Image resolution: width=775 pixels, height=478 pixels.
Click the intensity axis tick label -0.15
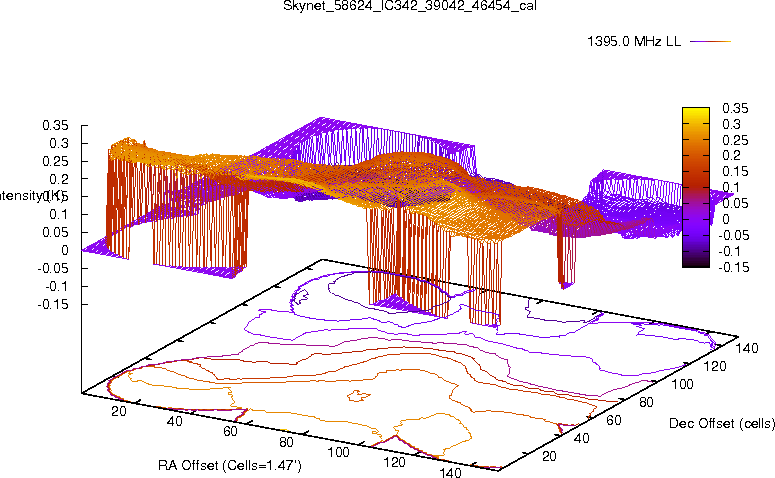coord(53,304)
